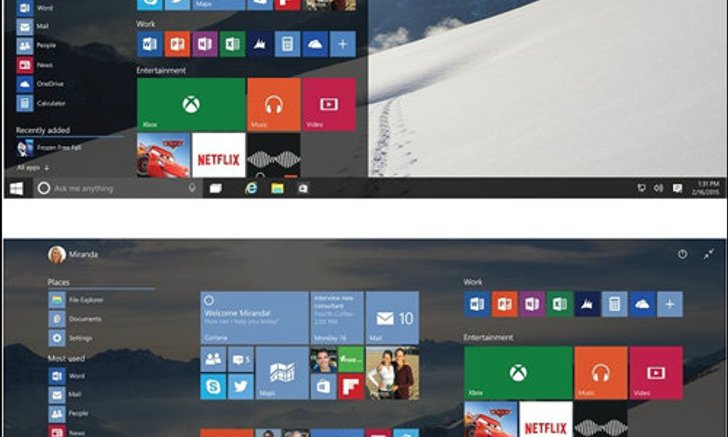Click the plus tile in upper Work group
728x437 pixels.
(343, 44)
